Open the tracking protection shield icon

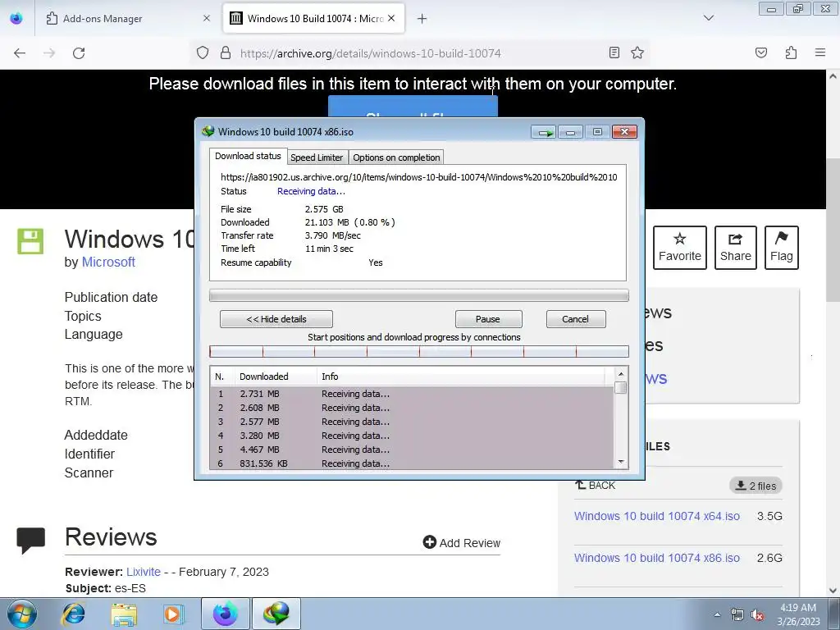[x=203, y=53]
